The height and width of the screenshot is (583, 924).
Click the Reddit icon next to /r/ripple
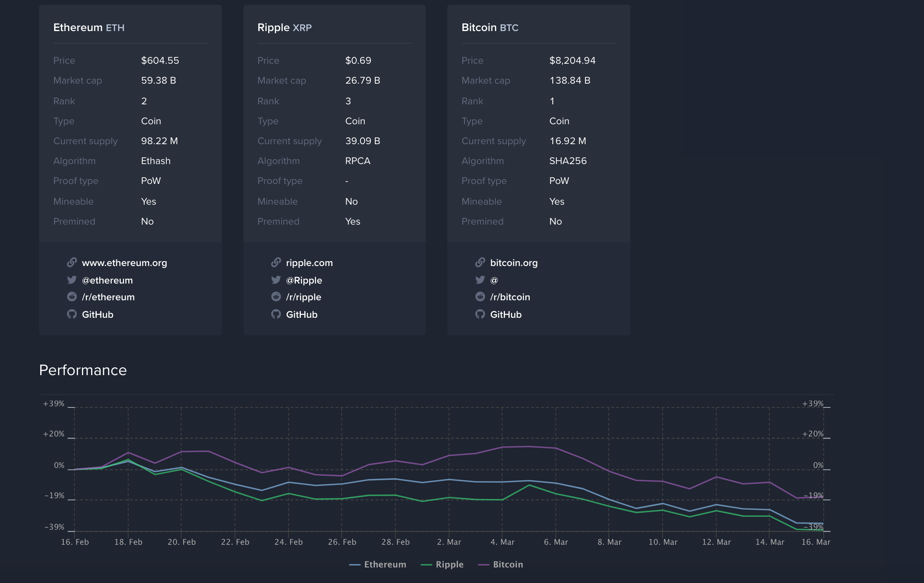[276, 297]
